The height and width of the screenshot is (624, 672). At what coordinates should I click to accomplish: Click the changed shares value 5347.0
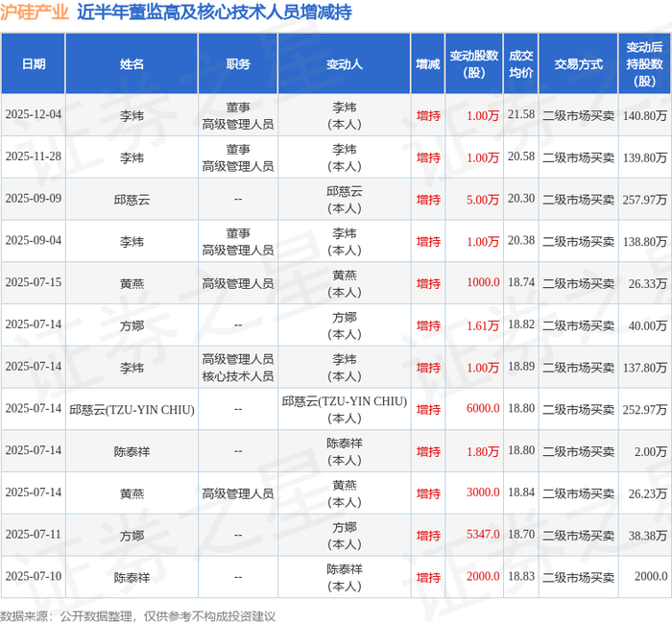pos(483,535)
